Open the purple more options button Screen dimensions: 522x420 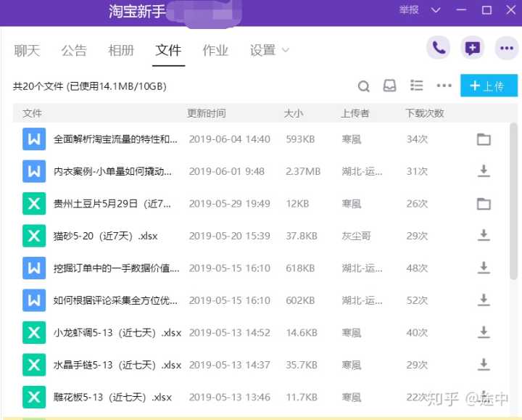coord(507,49)
